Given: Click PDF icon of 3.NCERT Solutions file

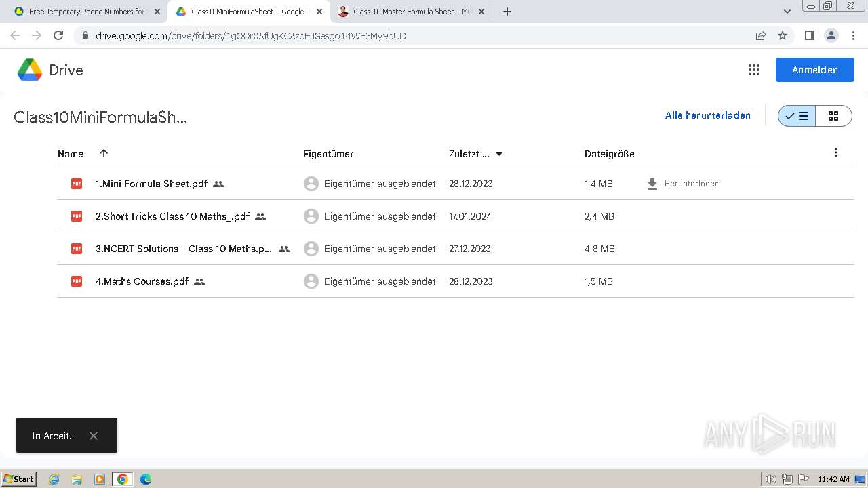Looking at the screenshot, I should coord(77,249).
